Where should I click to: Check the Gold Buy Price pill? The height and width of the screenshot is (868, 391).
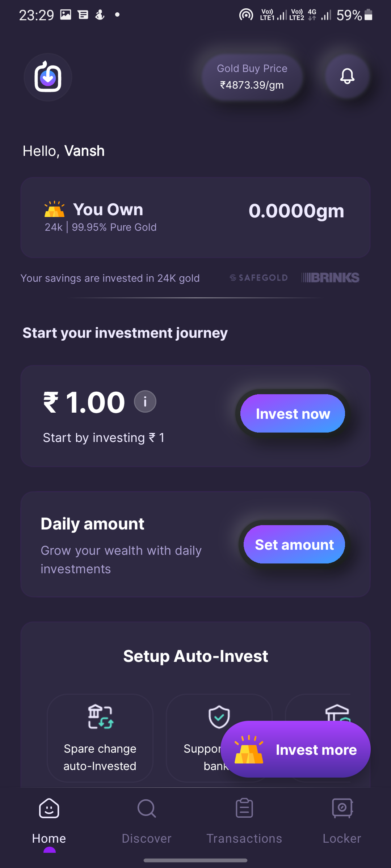(x=252, y=76)
